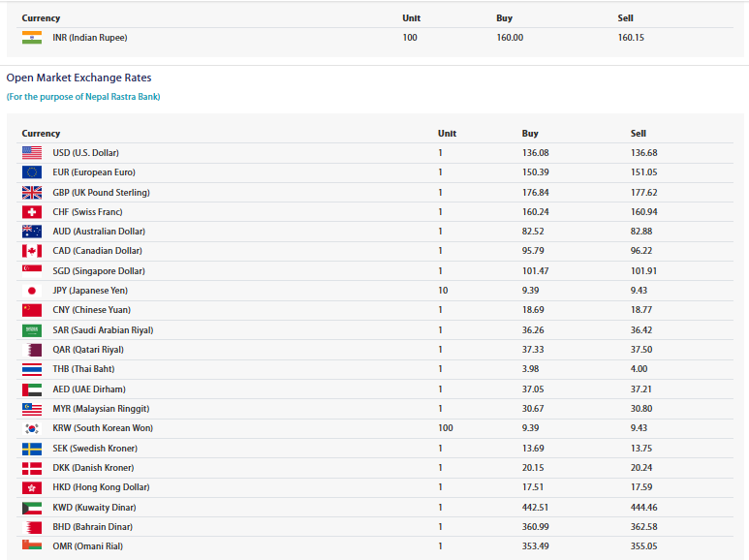Click the Indian flag icon beside INR

click(x=32, y=38)
